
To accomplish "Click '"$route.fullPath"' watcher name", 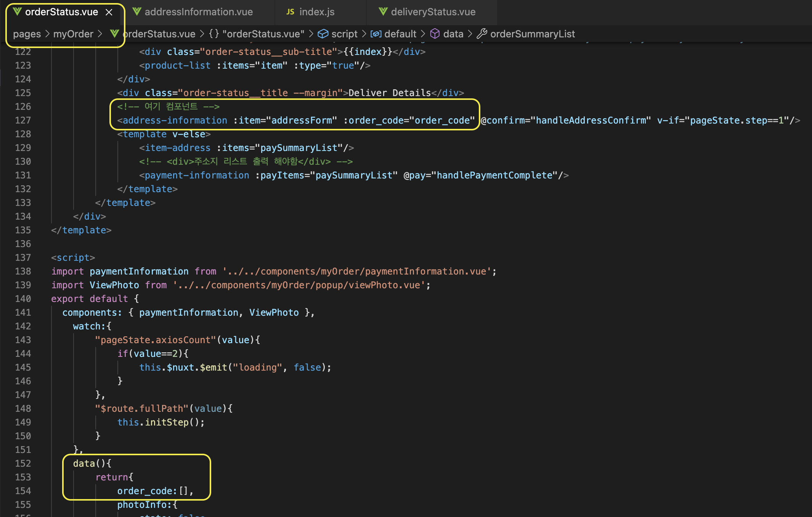I will coord(142,408).
